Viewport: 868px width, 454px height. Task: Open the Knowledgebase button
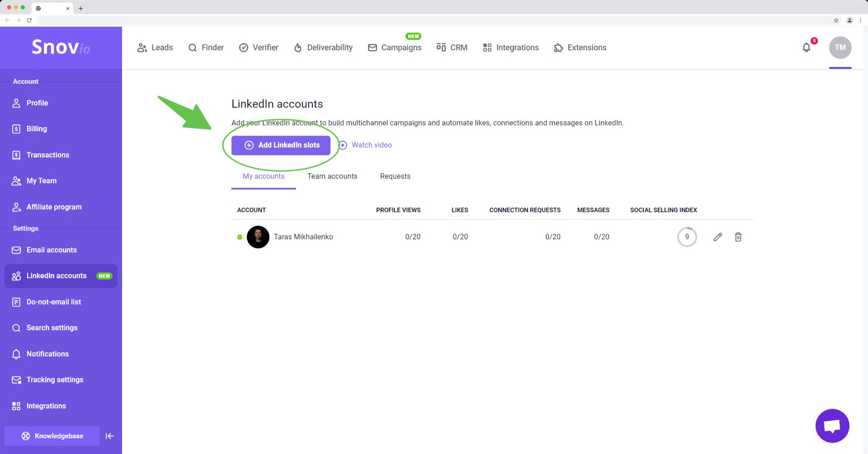[52, 436]
